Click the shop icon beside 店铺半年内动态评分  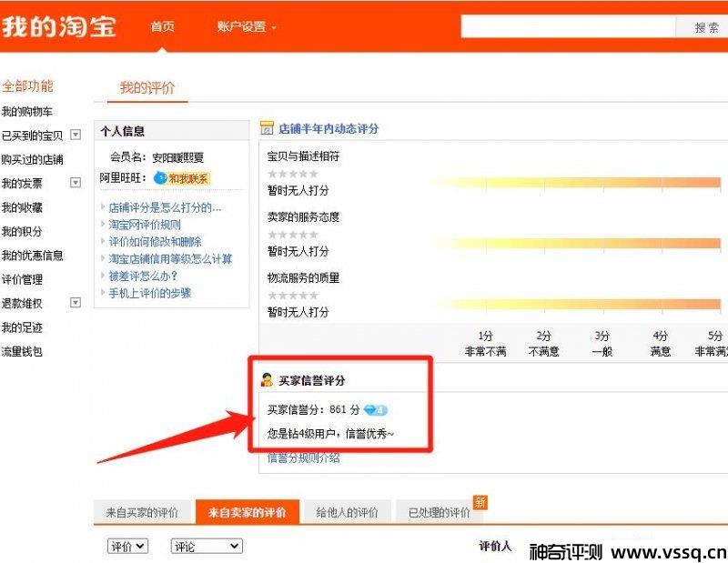pos(267,128)
